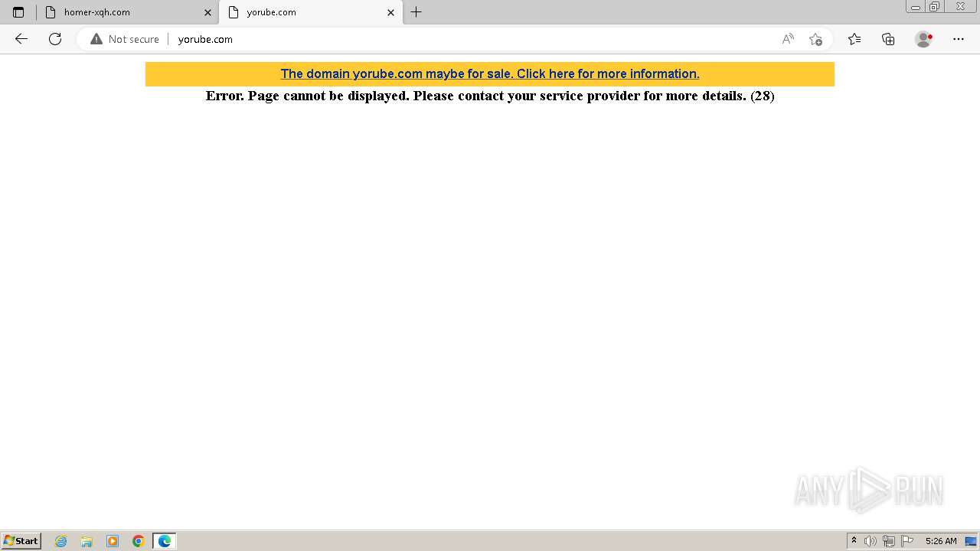Open a new tab with plus button
Screen dimensions: 980x551
tap(416, 12)
